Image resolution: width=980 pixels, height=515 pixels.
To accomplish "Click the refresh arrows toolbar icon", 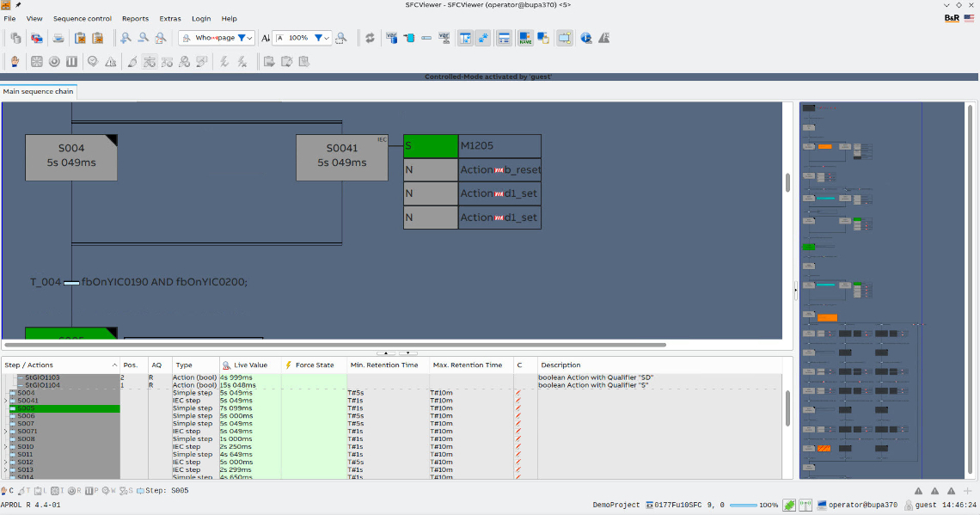I will pos(370,38).
